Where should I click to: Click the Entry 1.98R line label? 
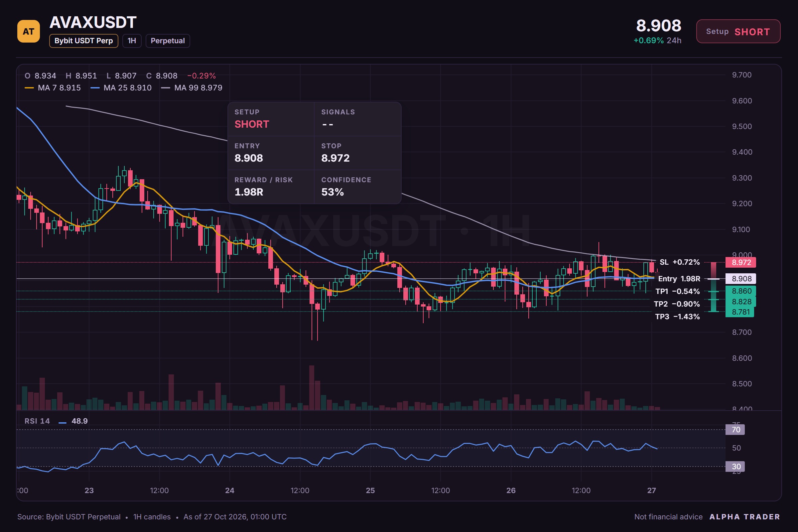[x=679, y=279]
